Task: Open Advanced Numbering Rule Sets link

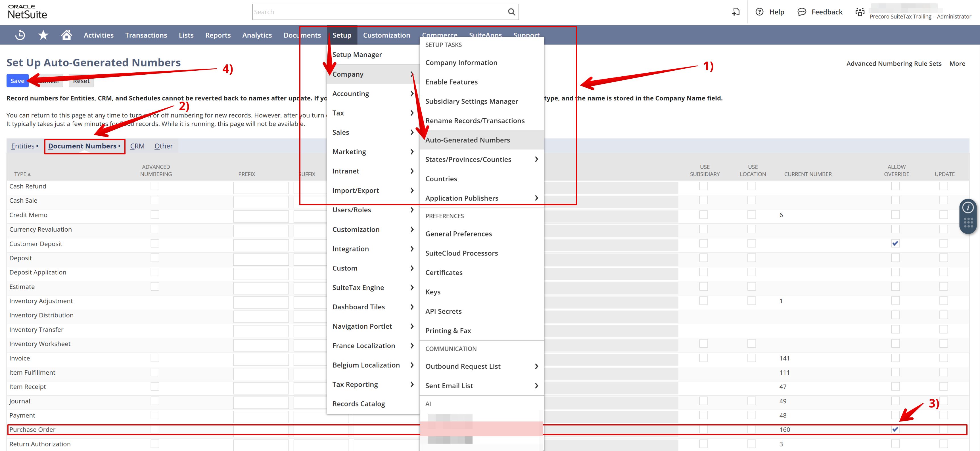Action: [x=894, y=64]
